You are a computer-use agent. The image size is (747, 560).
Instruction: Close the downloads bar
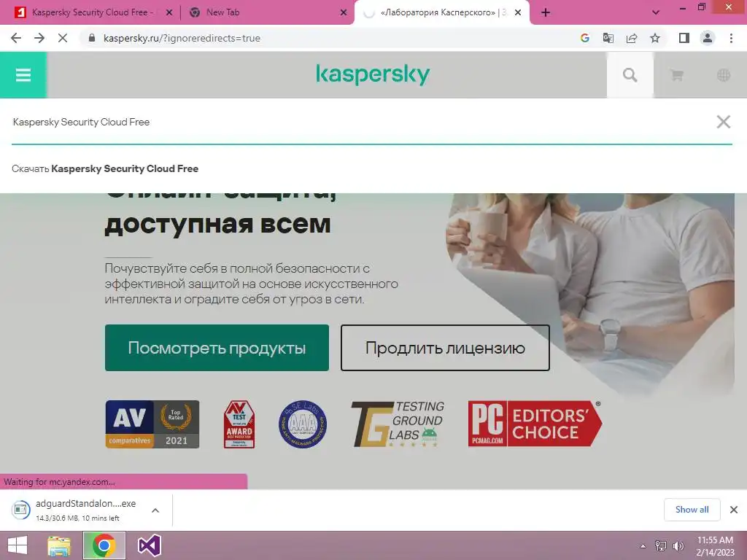(x=734, y=510)
